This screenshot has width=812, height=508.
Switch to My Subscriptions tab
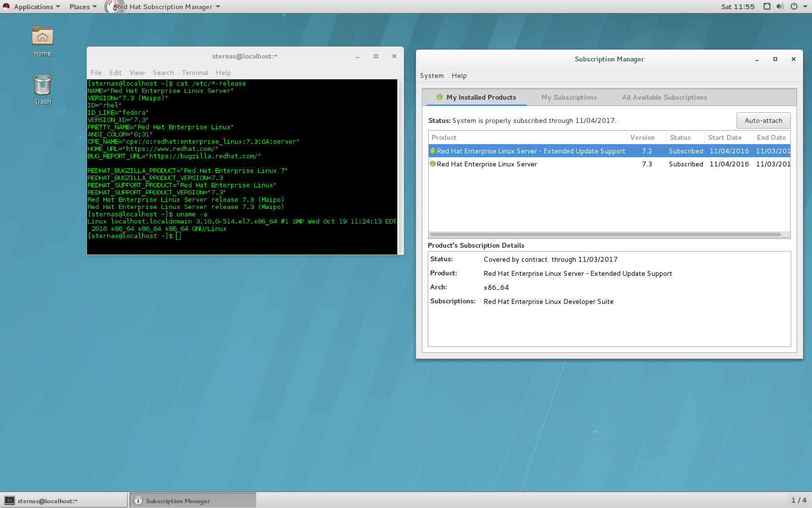[x=569, y=97]
